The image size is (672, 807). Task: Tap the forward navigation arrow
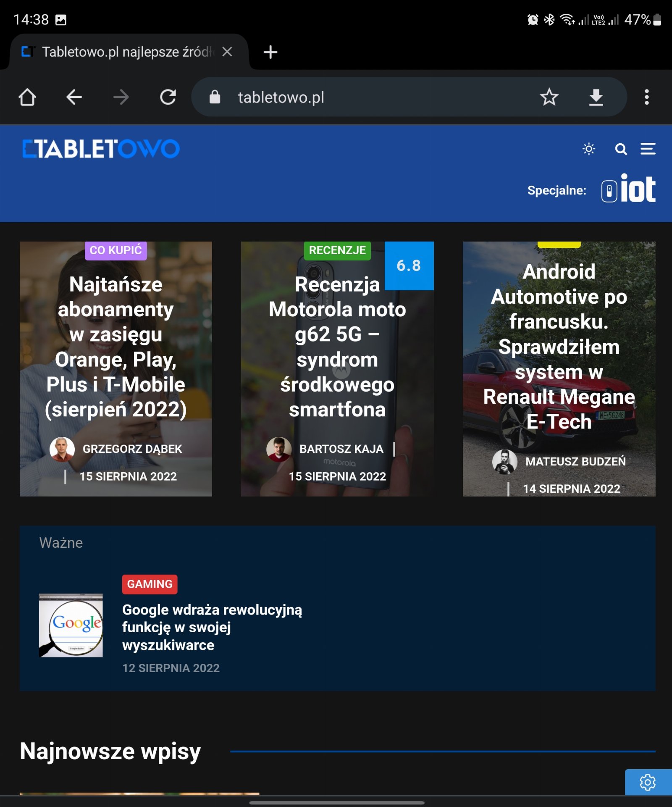[x=121, y=97]
